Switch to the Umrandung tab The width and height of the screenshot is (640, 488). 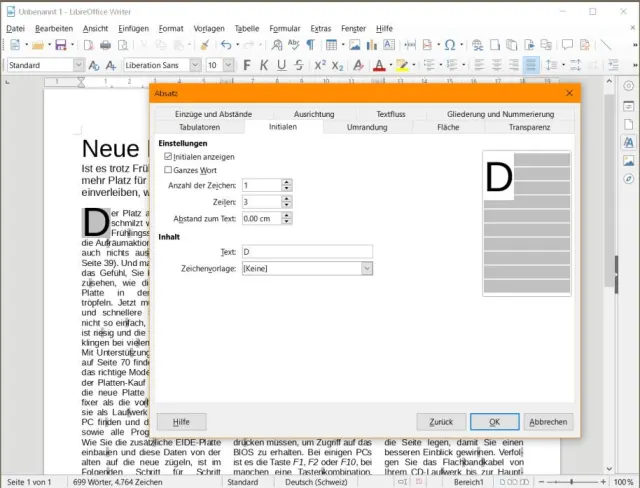367,127
